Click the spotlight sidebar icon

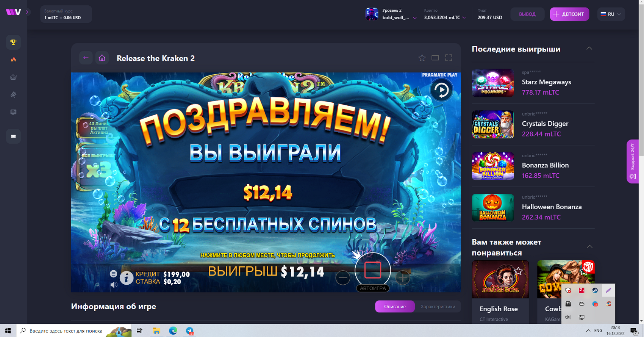[13, 94]
